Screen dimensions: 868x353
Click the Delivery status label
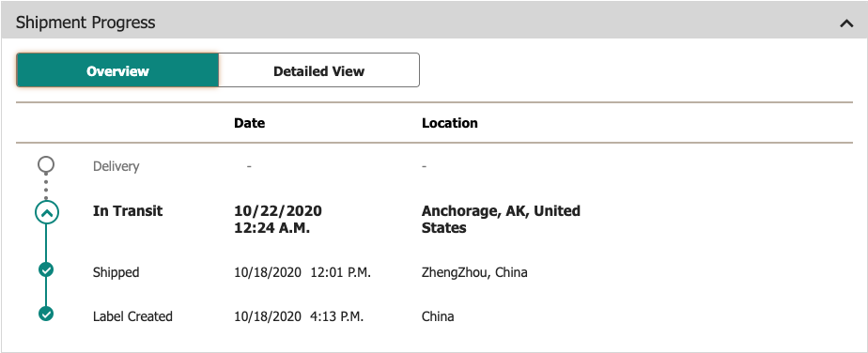tap(116, 166)
